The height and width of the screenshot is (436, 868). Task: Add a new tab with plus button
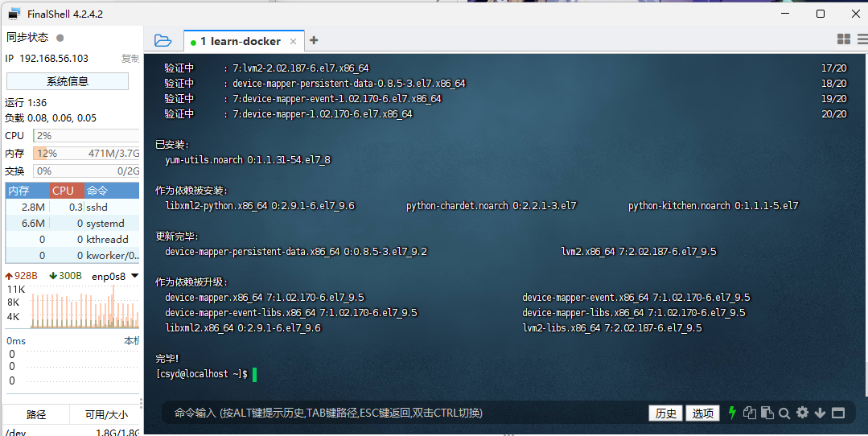tap(314, 40)
